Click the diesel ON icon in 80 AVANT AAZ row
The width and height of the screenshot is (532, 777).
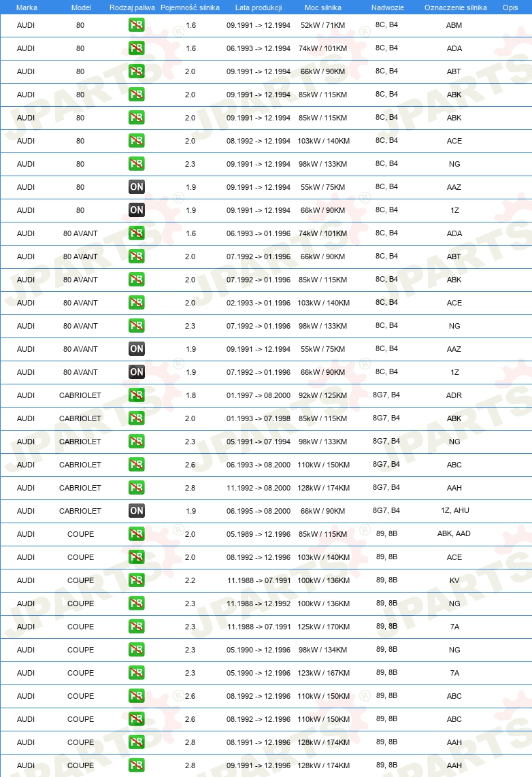(x=136, y=349)
